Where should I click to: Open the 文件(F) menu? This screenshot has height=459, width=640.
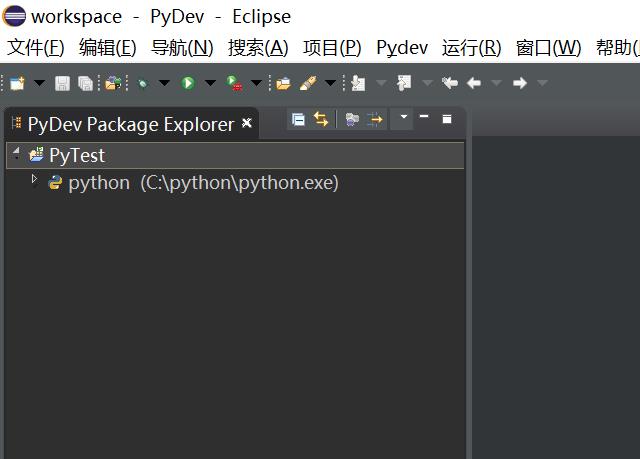click(36, 48)
